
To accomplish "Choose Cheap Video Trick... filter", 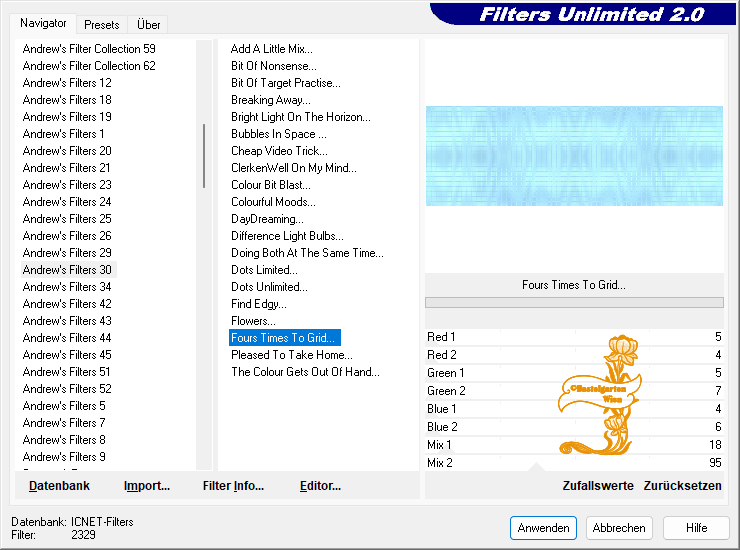I will pos(279,151).
